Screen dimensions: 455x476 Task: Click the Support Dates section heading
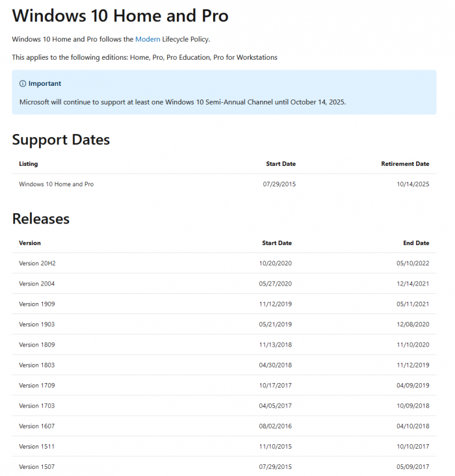coord(61,140)
